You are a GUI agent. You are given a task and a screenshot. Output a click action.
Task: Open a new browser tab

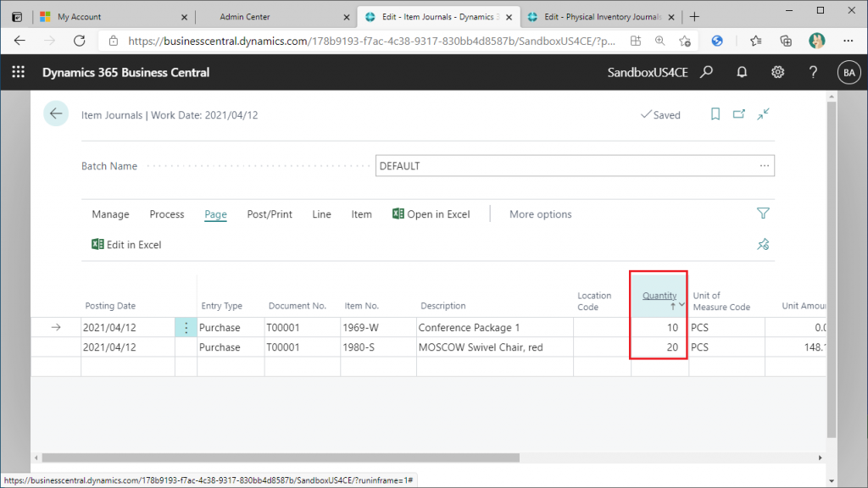pyautogui.click(x=694, y=17)
